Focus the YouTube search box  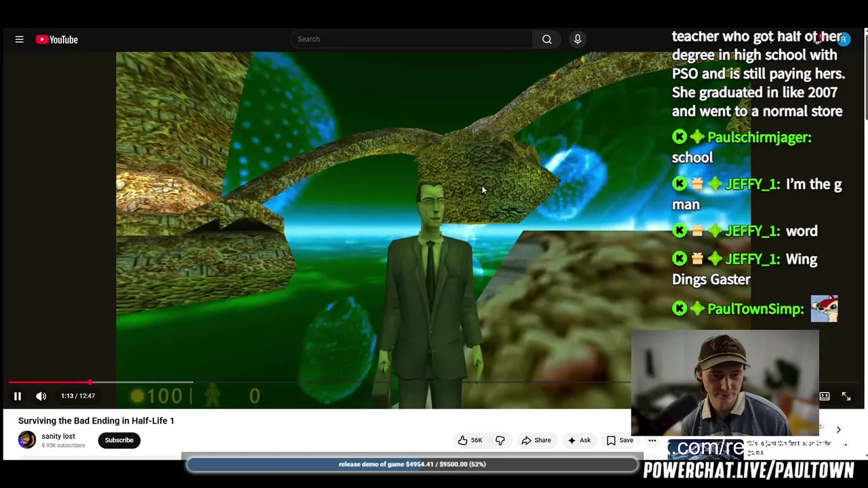tap(412, 39)
